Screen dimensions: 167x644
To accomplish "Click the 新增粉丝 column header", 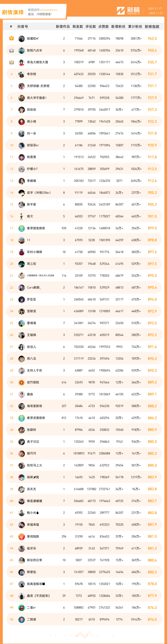I will click(118, 26).
